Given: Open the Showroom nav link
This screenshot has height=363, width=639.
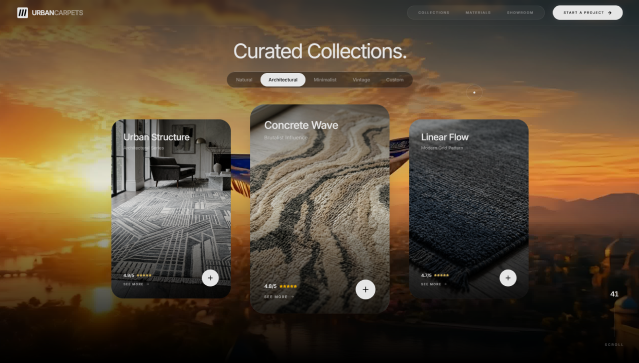Looking at the screenshot, I should [520, 13].
